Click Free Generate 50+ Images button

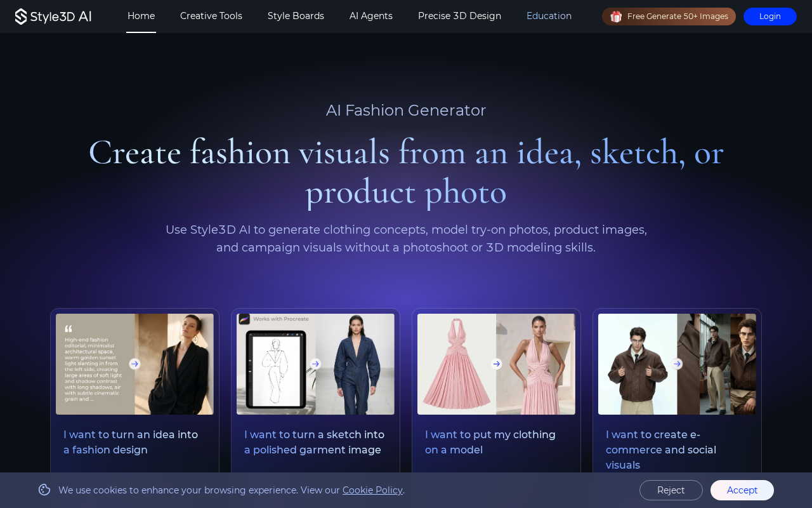coord(669,17)
